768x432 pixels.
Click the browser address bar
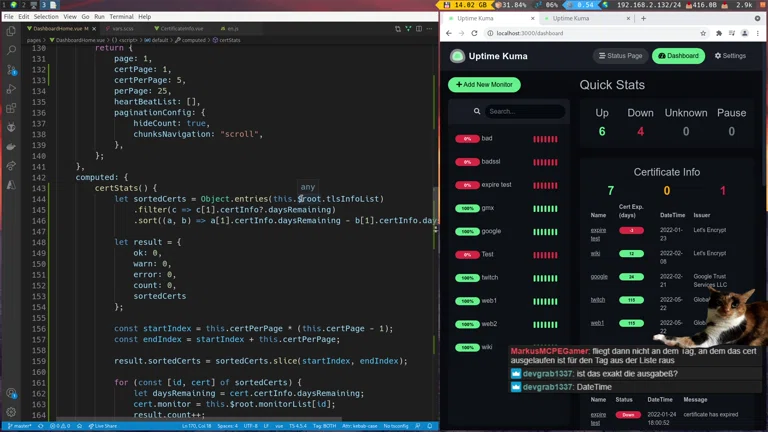595,33
